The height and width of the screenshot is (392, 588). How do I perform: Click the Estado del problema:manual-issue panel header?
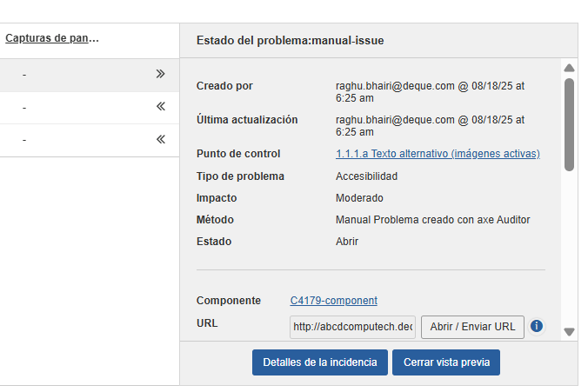coord(291,40)
